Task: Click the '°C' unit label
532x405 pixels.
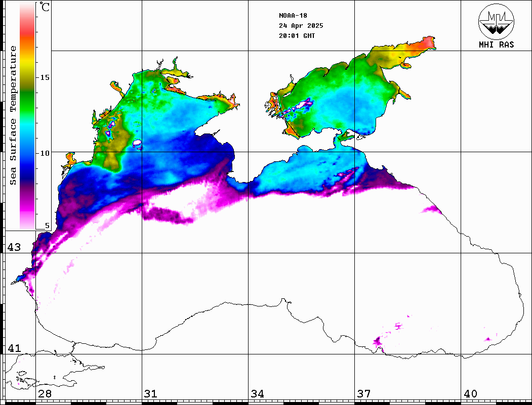Action: point(45,7)
